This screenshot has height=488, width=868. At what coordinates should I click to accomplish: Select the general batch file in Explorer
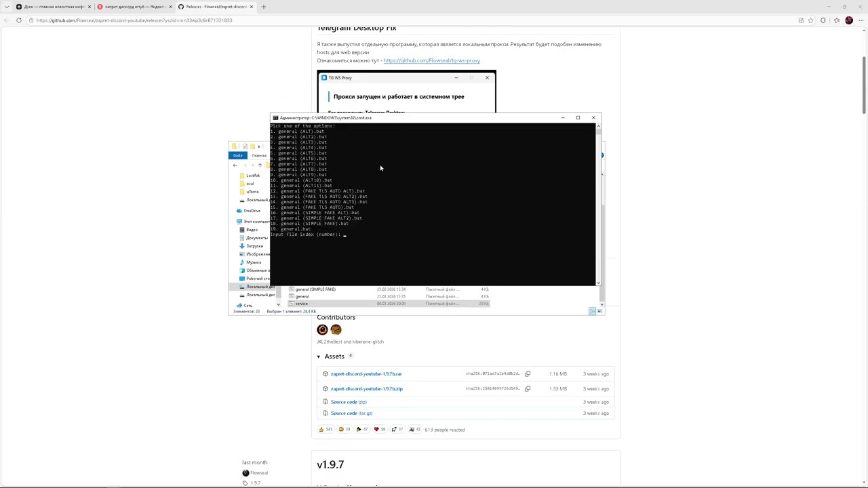pos(389,296)
